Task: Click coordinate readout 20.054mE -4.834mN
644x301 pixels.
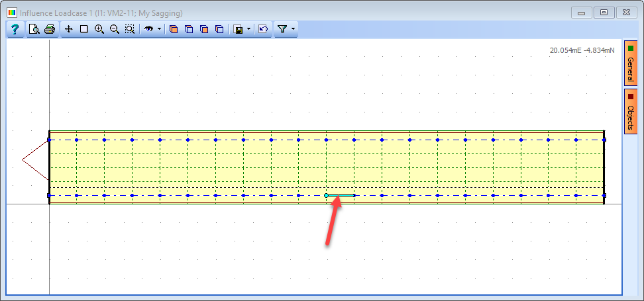Action: (582, 50)
